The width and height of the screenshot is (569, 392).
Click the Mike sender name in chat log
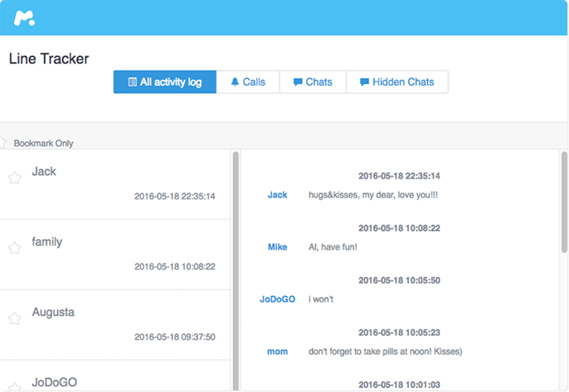point(277,247)
